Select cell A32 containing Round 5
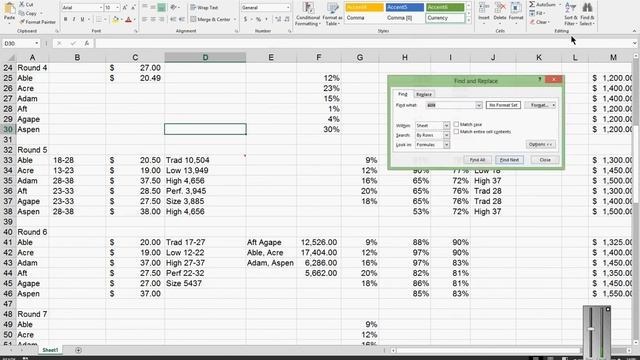 (32, 150)
